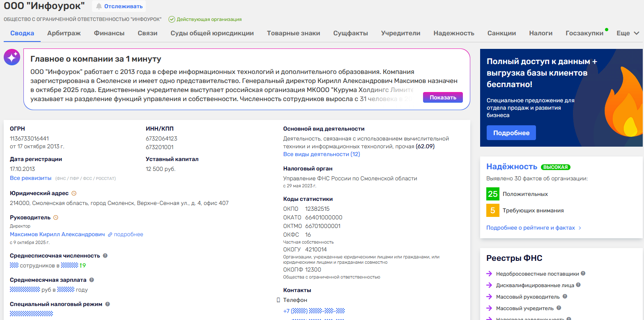The width and height of the screenshot is (644, 320).
Task: Click the blurred tax regime value
Action: (x=32, y=314)
